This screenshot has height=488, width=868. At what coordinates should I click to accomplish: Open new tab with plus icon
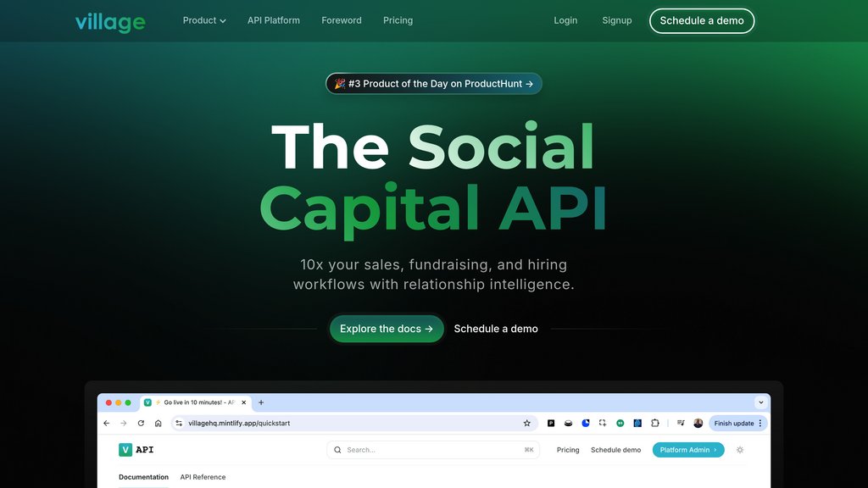(261, 402)
